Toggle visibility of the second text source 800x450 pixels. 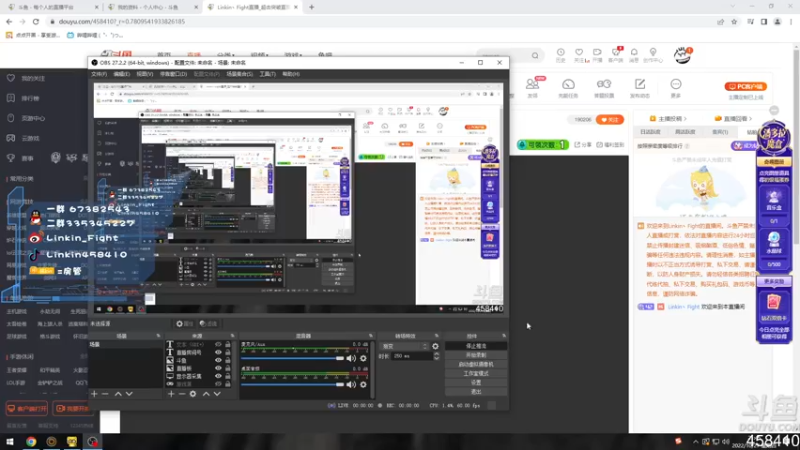click(x=218, y=353)
